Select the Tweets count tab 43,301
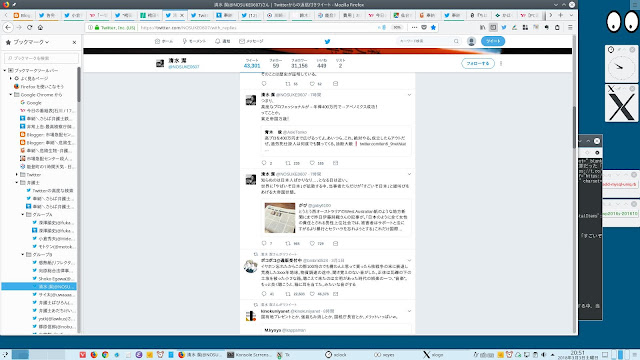Screen dimensions: 640x360 click(x=252, y=64)
